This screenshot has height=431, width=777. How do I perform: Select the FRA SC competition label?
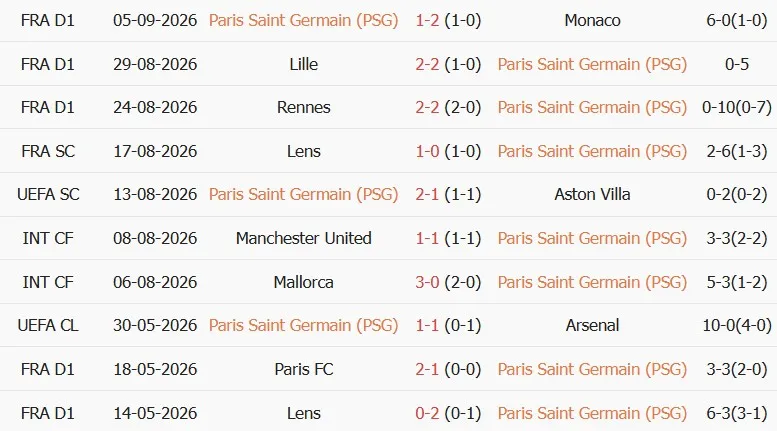[48, 151]
